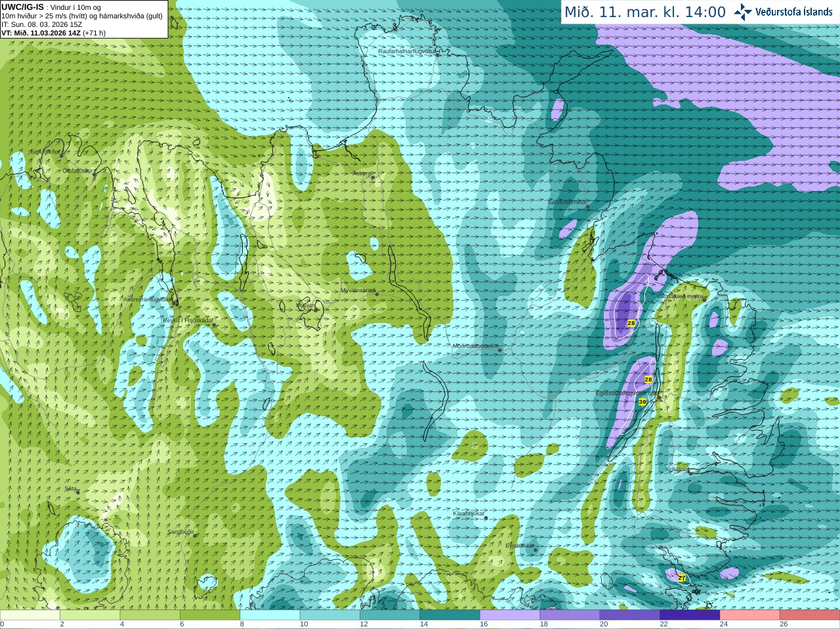Click the Sáta label
This screenshot has height=629, width=840.
click(70, 488)
